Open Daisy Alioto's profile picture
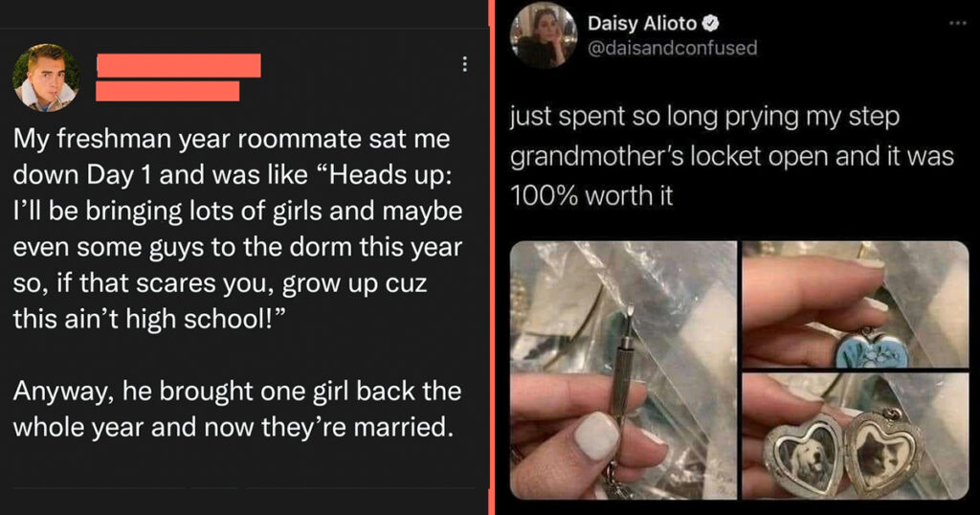Screen dimensions: 980x515 point(544,34)
